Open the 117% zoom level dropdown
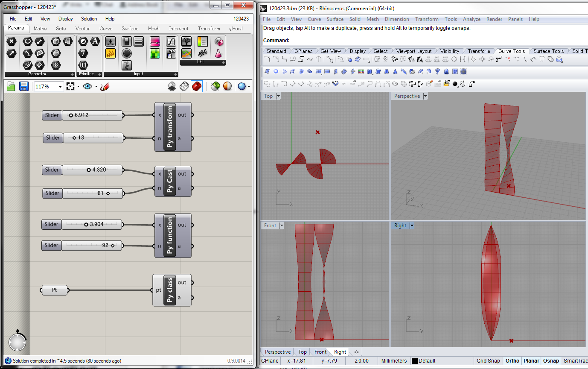The width and height of the screenshot is (588, 369). pos(60,87)
